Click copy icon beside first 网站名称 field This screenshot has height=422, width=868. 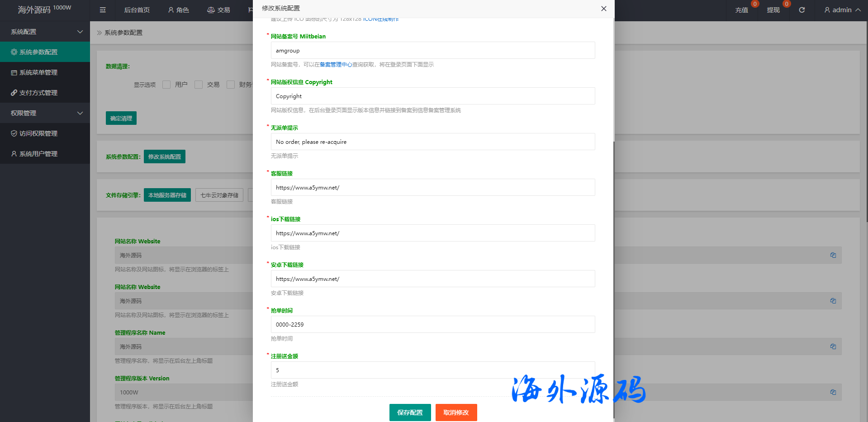coord(833,255)
